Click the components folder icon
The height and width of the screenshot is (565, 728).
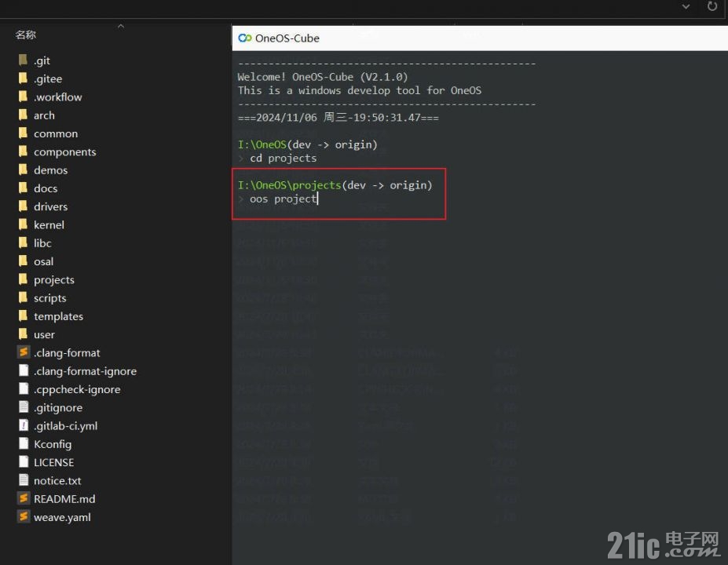(23, 151)
